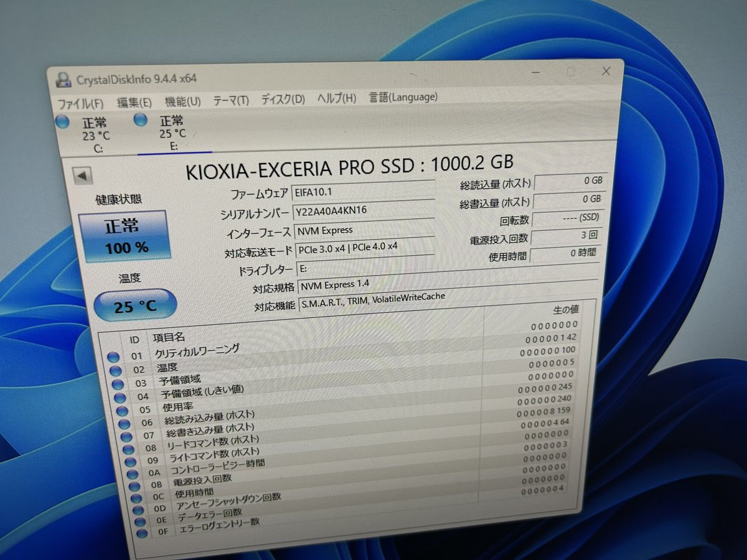747x560 pixels.
Task: Open the 編集(E) menu
Action: (x=134, y=102)
